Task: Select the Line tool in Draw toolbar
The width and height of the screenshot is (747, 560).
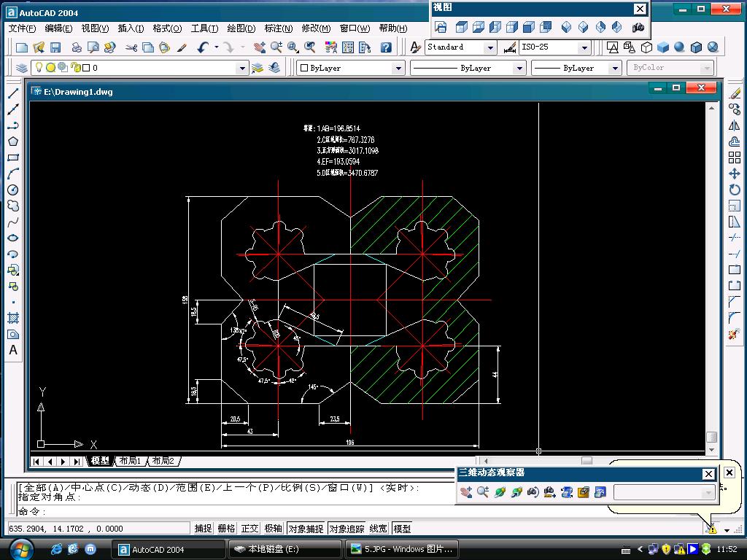Action: point(13,93)
